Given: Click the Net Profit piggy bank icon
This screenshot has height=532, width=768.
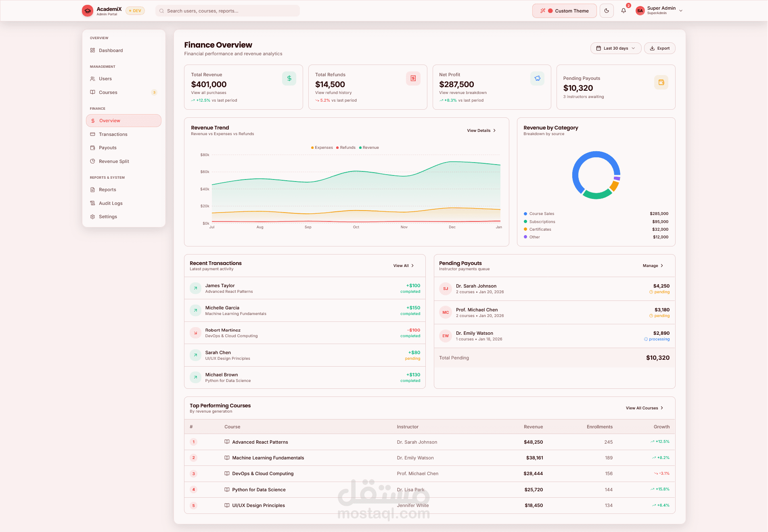Looking at the screenshot, I should click(x=538, y=78).
